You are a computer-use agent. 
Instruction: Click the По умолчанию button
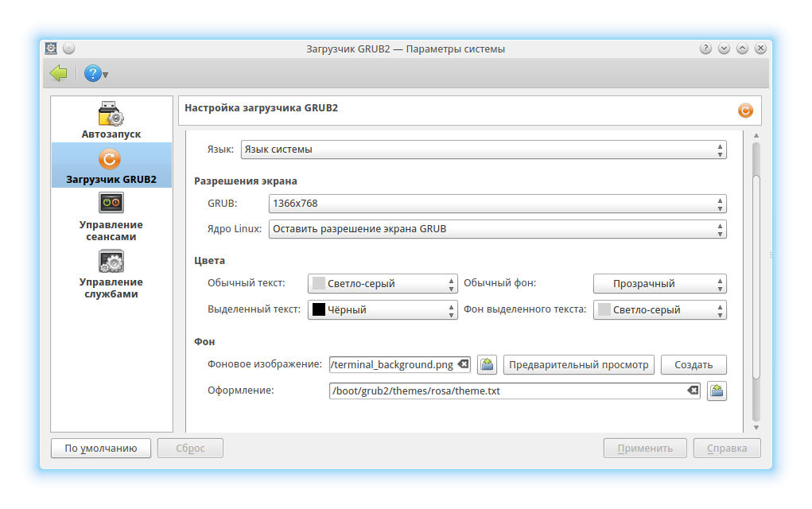pyautogui.click(x=101, y=449)
